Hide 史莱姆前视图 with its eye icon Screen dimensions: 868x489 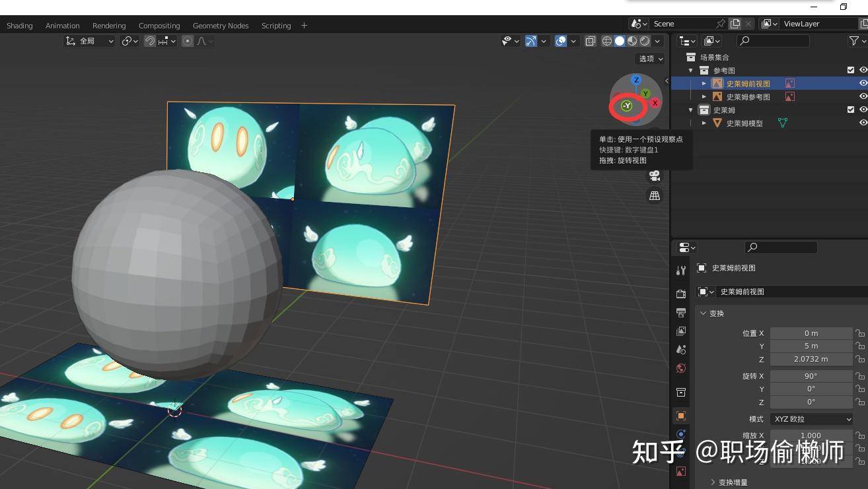[863, 84]
